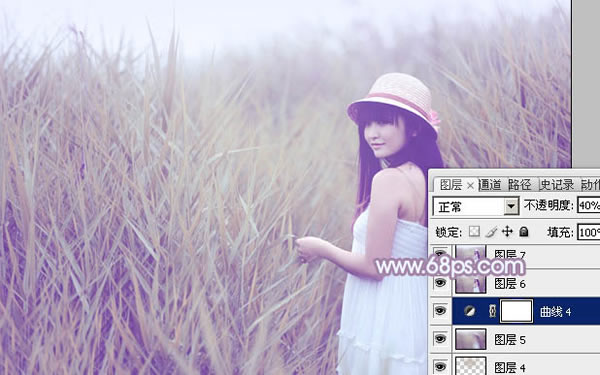Hide 图层 6 with its eye icon
Screen dimensions: 600x375
pos(440,283)
